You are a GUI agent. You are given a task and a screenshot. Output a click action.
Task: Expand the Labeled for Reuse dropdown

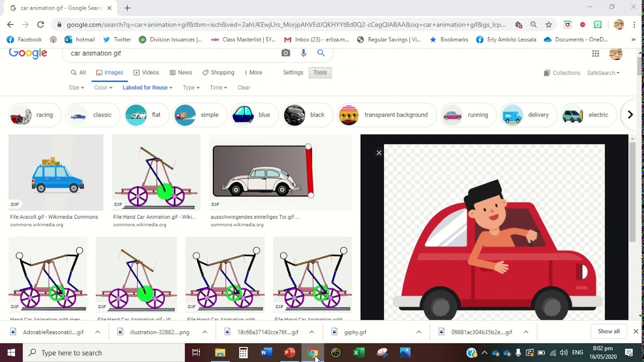coord(147,87)
